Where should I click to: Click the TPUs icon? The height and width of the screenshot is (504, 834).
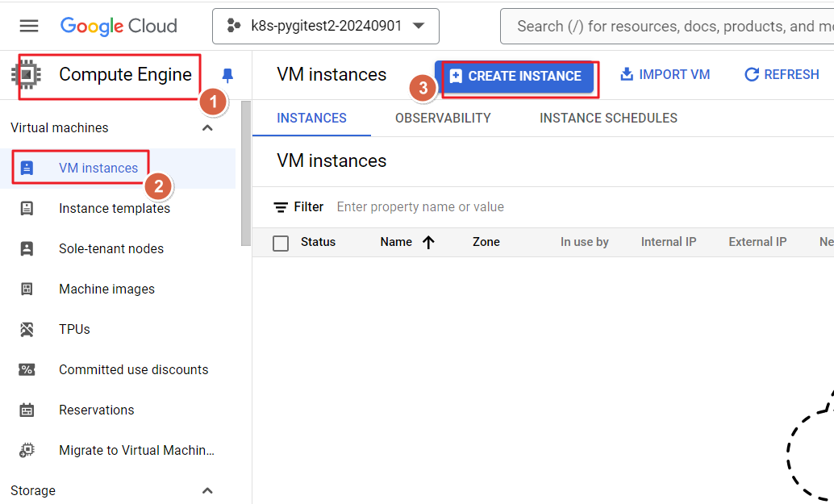click(x=27, y=330)
